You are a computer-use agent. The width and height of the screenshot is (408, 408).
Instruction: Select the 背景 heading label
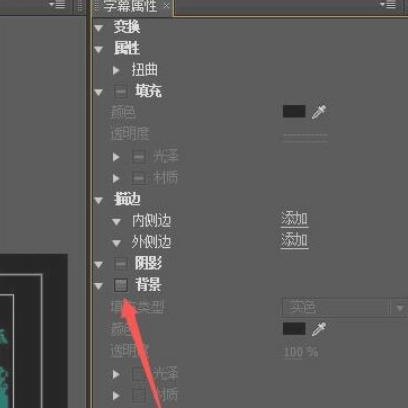pos(149,285)
